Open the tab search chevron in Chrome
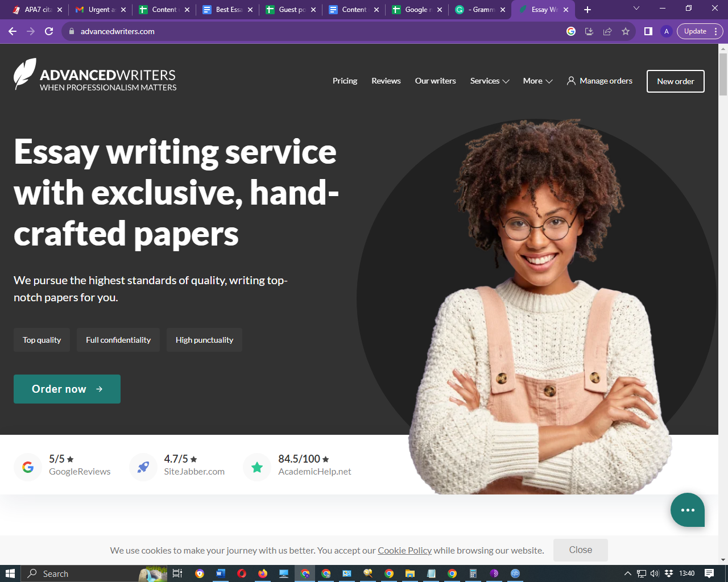Image resolution: width=728 pixels, height=582 pixels. click(x=636, y=9)
